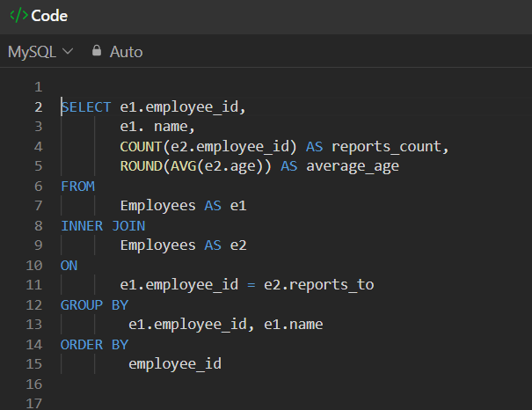Click the FROM keyword on line 6

(77, 187)
